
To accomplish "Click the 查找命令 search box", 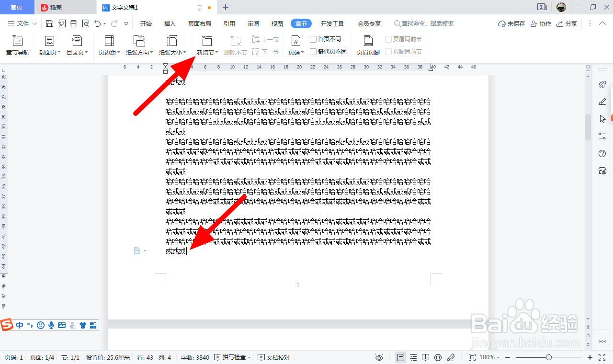I will coord(424,23).
